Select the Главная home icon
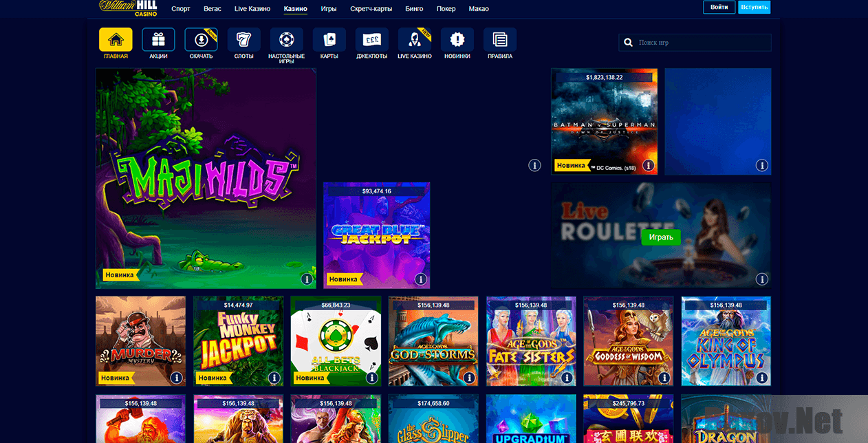 click(x=115, y=39)
